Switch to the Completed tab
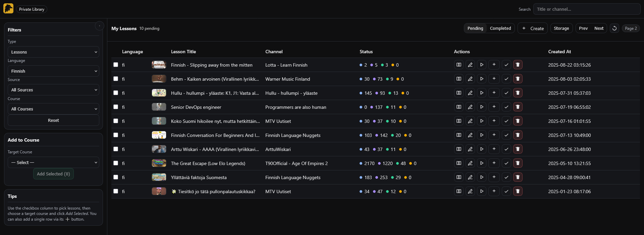 click(x=500, y=28)
